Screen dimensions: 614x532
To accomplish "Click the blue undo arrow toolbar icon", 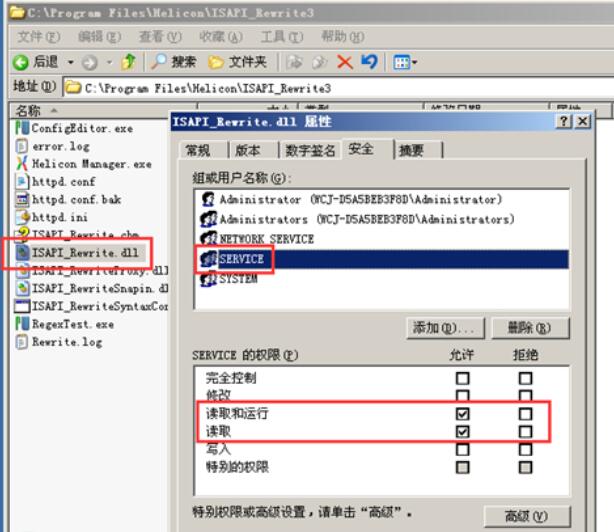I will point(366,62).
